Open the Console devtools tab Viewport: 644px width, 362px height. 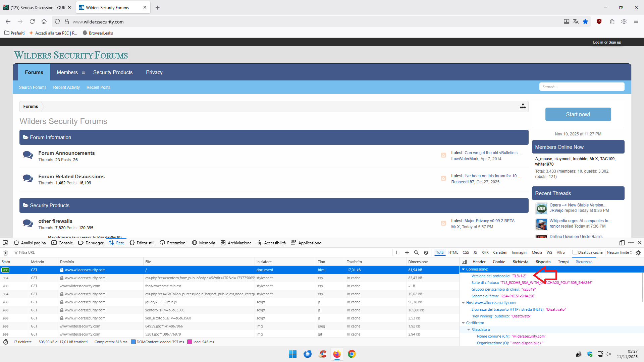(x=62, y=243)
